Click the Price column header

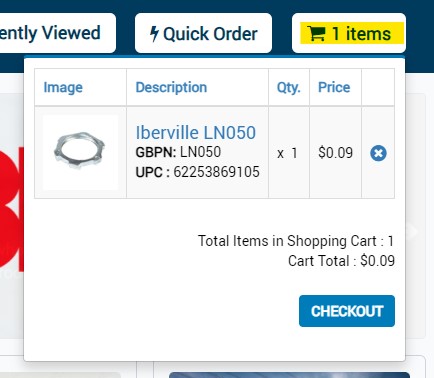click(x=334, y=87)
